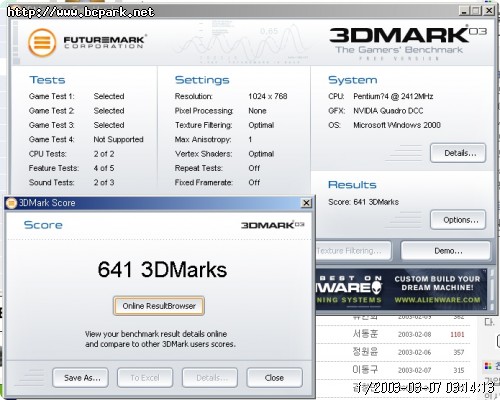Click Game Test 3 'Selected' value
This screenshot has height=400, width=500.
click(109, 125)
